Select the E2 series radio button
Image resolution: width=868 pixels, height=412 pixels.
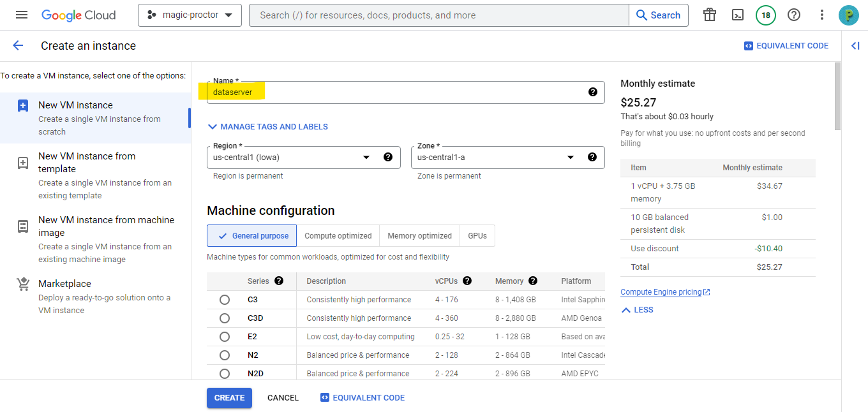(225, 337)
